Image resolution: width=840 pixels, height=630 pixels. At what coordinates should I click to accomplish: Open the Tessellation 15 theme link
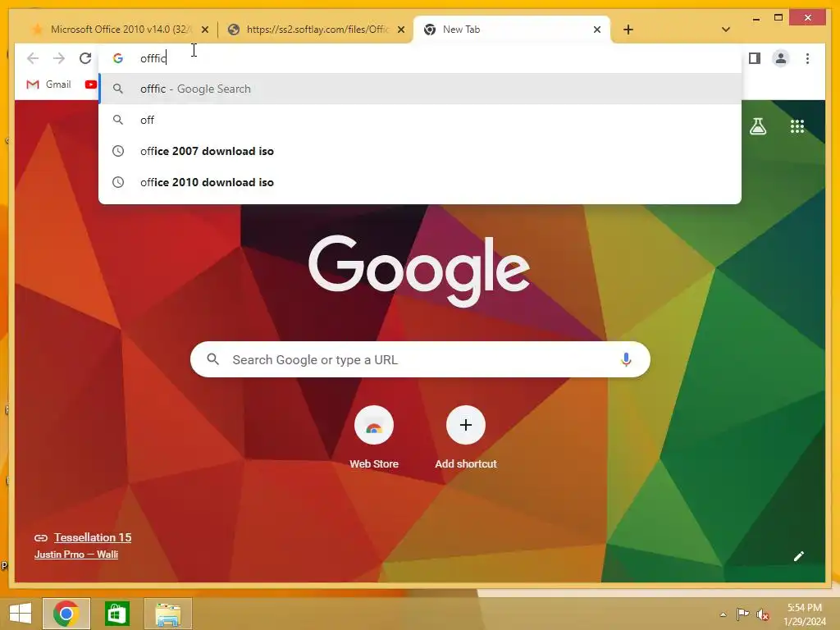point(92,537)
